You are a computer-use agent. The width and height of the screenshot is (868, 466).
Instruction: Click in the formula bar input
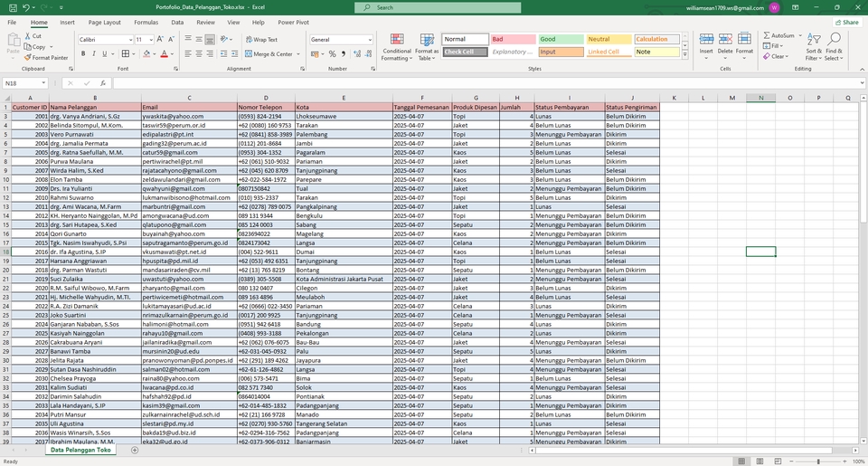487,83
